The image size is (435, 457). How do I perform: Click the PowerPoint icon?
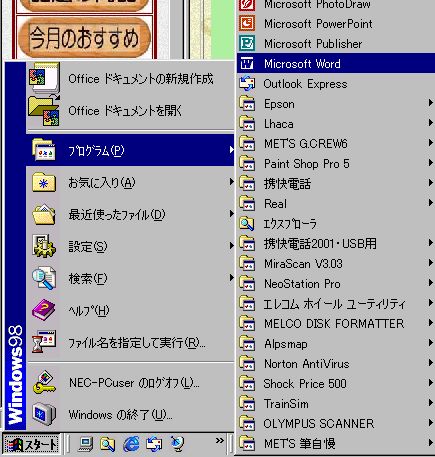pyautogui.click(x=247, y=23)
